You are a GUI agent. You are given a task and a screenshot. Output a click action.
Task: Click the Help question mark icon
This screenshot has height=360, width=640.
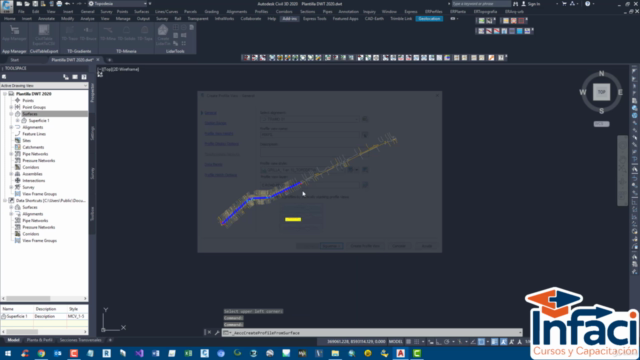pyautogui.click(x=587, y=4)
